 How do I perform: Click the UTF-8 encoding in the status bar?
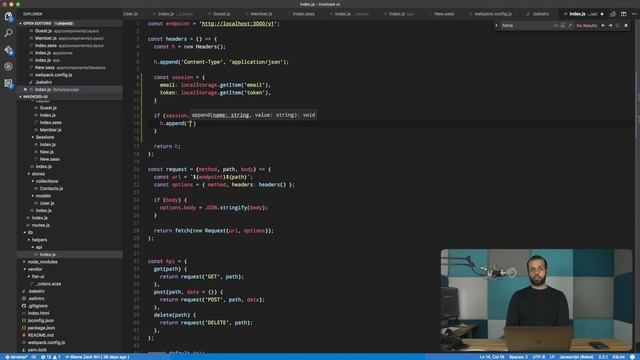pos(539,357)
